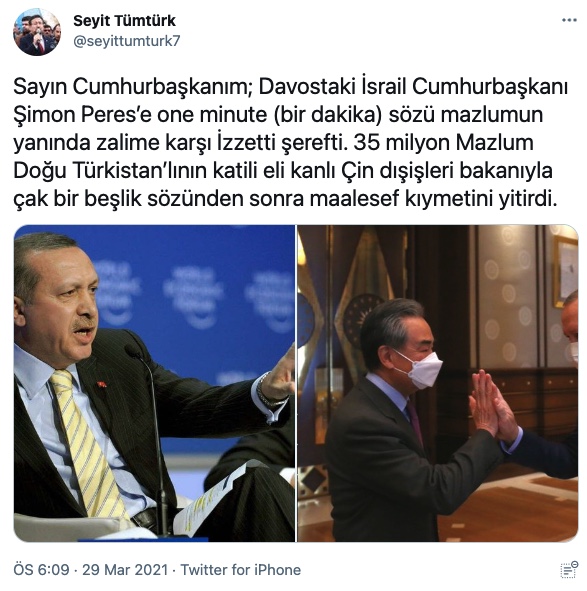Open the Seyit Tümtürk display name link
The height and width of the screenshot is (591, 587).
124,21
